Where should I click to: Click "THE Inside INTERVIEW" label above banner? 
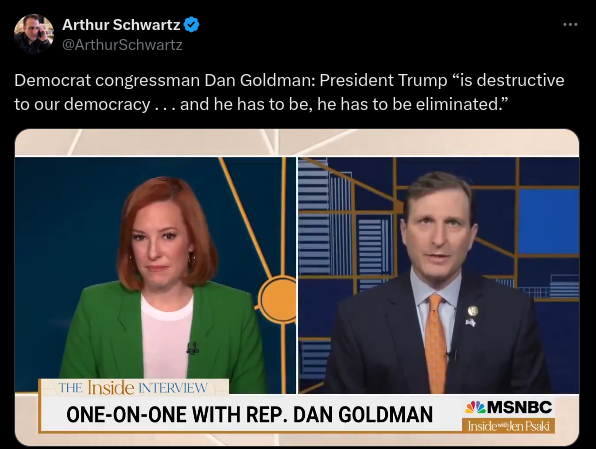133,387
